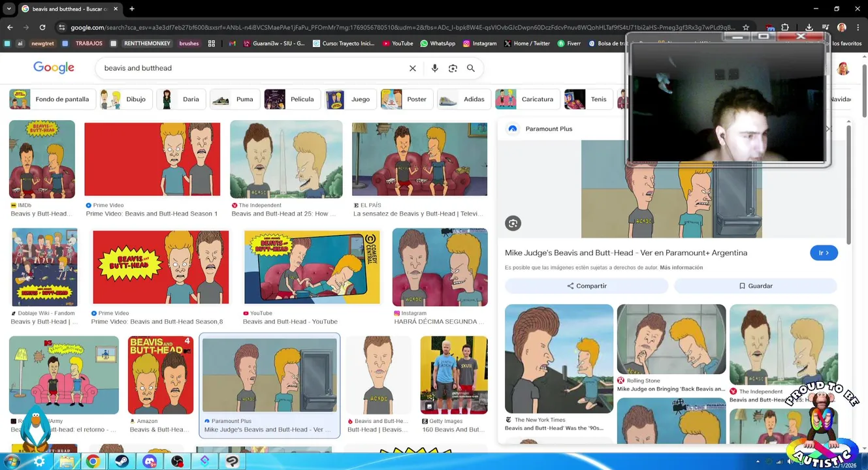Viewport: 868px width, 470px height.
Task: Open the YouTube Beavis and Butt-Head image result
Action: pos(312,267)
